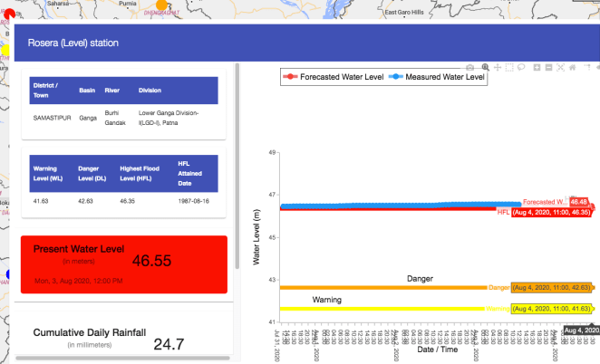The image size is (600, 364).
Task: Click the yellow Warning level line
Action: point(381,309)
